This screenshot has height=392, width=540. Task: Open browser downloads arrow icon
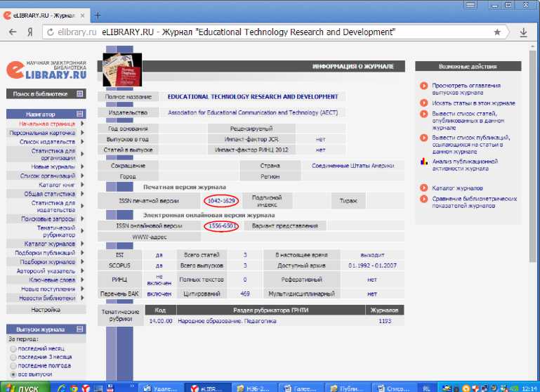coord(524,32)
